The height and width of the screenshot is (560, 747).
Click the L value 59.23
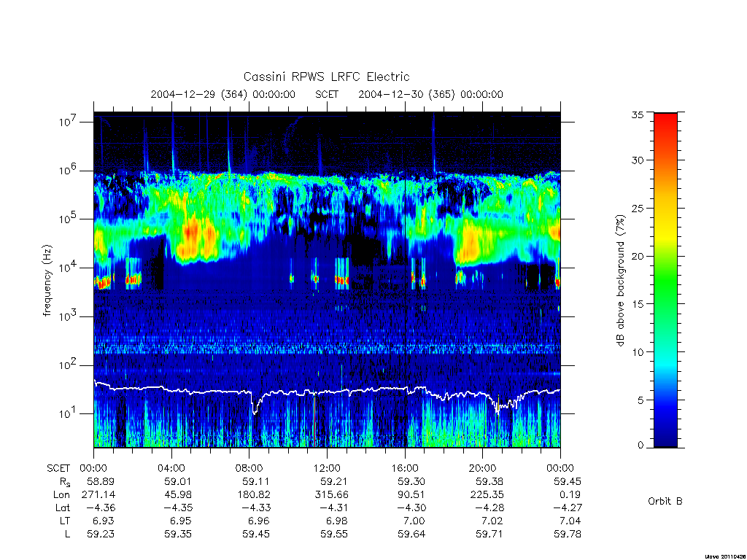point(101,534)
